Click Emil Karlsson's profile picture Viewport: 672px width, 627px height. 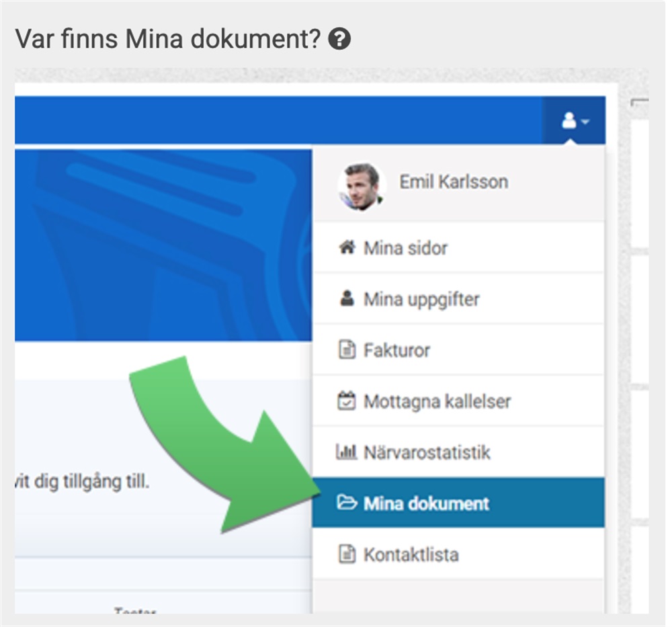click(x=361, y=185)
